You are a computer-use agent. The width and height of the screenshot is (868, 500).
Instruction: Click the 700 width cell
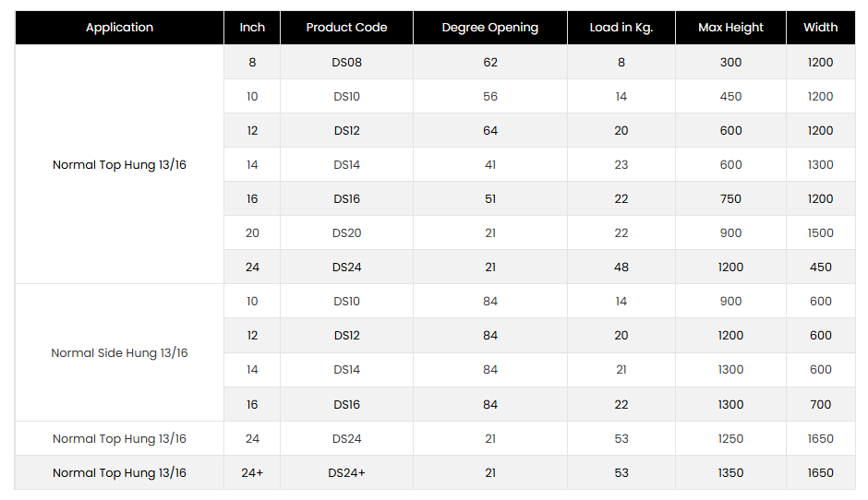pos(820,405)
